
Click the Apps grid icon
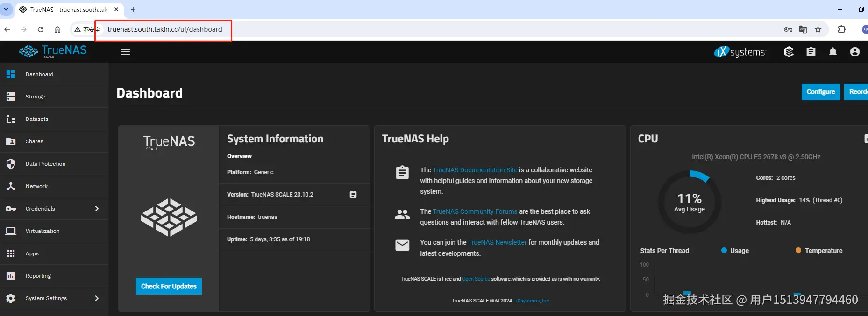(11, 253)
